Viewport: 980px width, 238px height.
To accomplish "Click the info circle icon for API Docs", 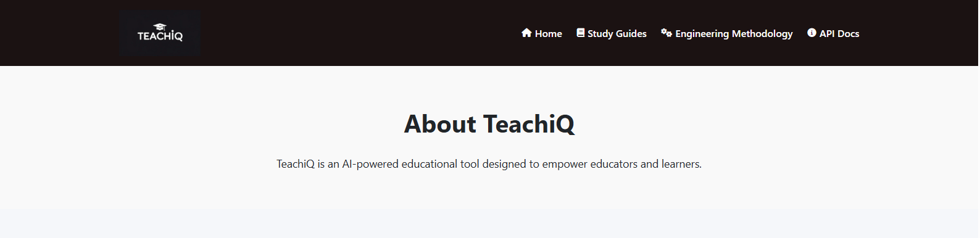I will (812, 33).
